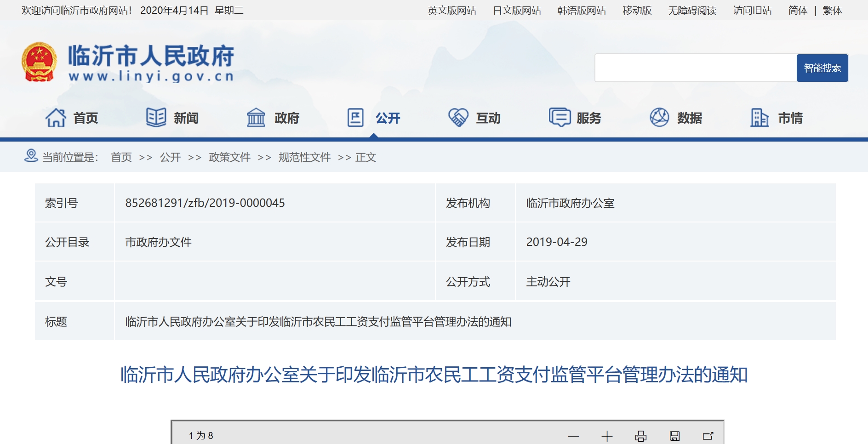Click the 公开目录 label cell
This screenshot has width=868, height=444.
point(74,242)
